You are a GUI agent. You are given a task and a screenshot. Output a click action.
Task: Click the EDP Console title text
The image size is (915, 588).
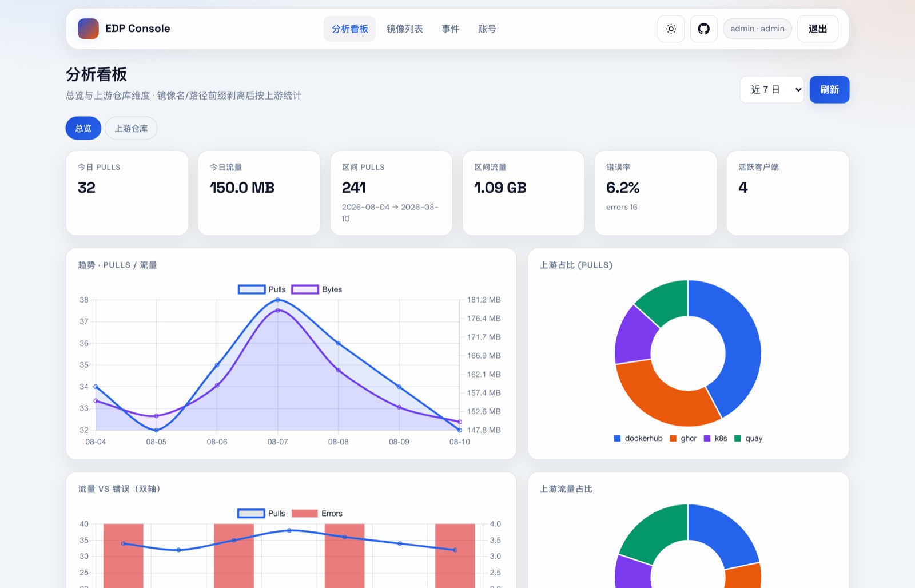click(x=138, y=29)
